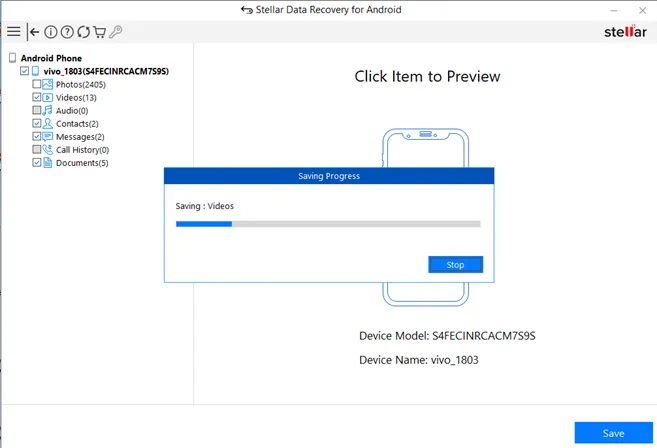
Task: Click the back arrow icon
Action: (x=33, y=32)
